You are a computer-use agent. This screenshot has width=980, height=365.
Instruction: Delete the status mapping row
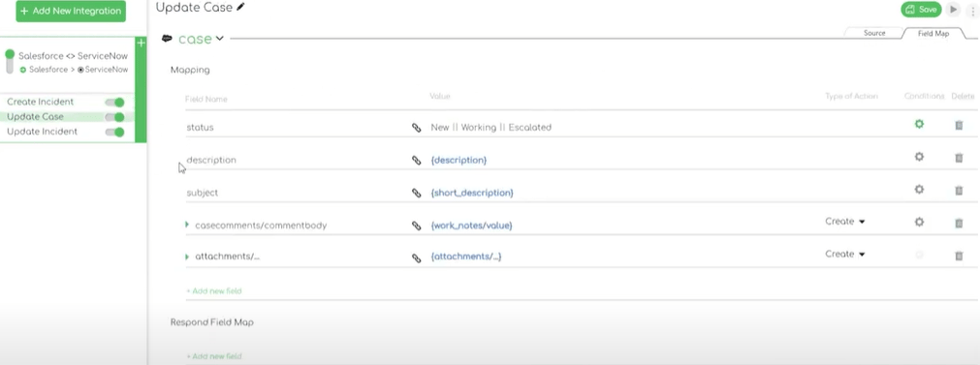point(959,126)
